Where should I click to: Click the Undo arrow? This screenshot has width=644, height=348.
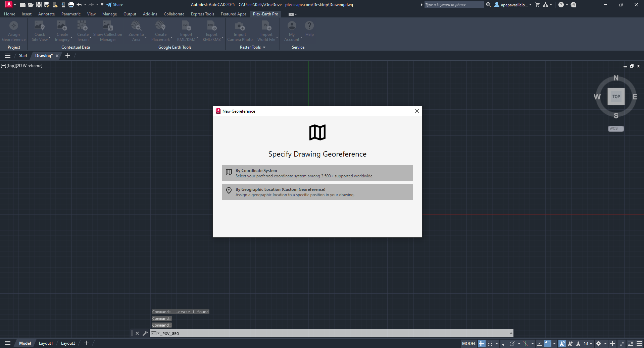pos(79,5)
